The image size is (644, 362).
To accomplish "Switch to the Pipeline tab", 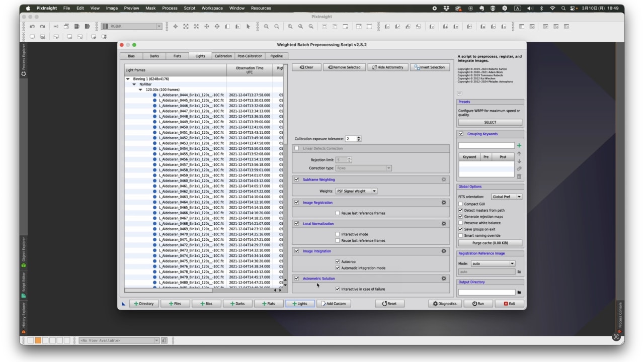I will [x=276, y=56].
